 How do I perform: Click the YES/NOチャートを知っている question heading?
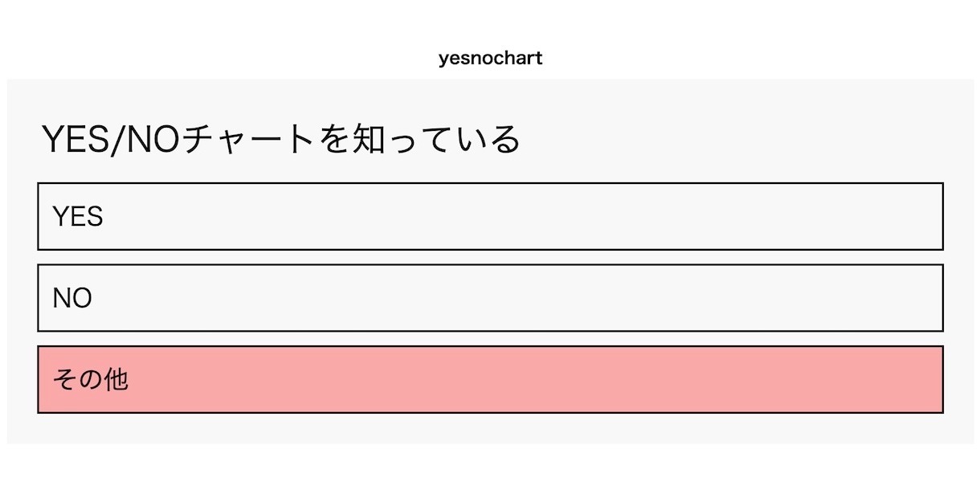(281, 139)
